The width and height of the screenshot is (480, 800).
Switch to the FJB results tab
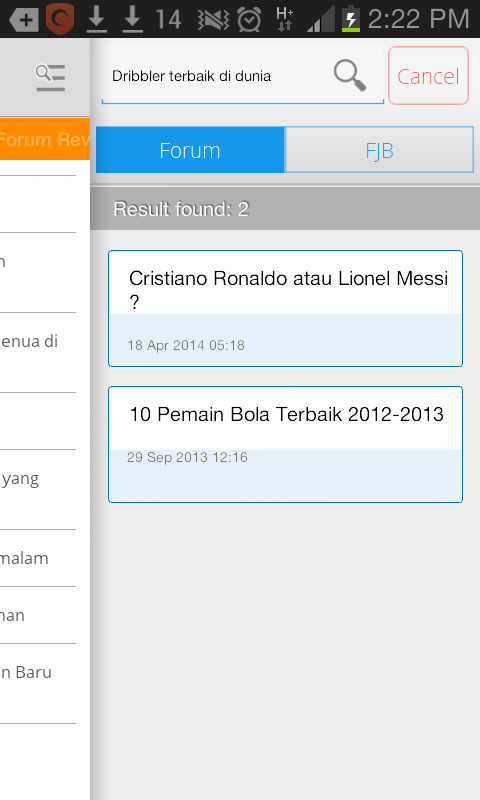pyautogui.click(x=380, y=150)
